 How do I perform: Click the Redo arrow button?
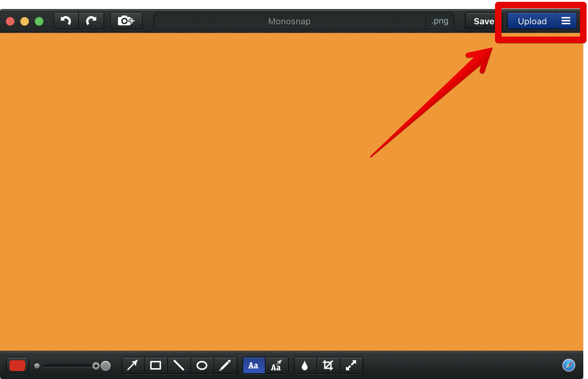pyautogui.click(x=91, y=21)
